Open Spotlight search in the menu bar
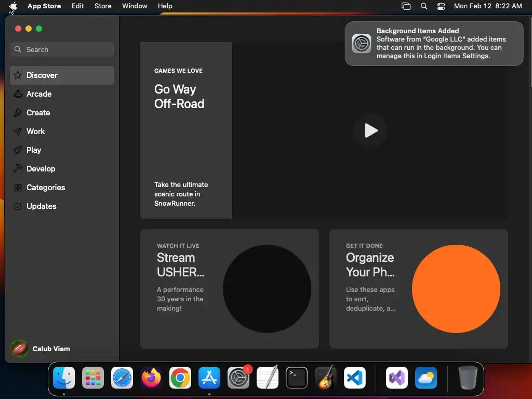This screenshot has height=399, width=532. click(x=424, y=6)
